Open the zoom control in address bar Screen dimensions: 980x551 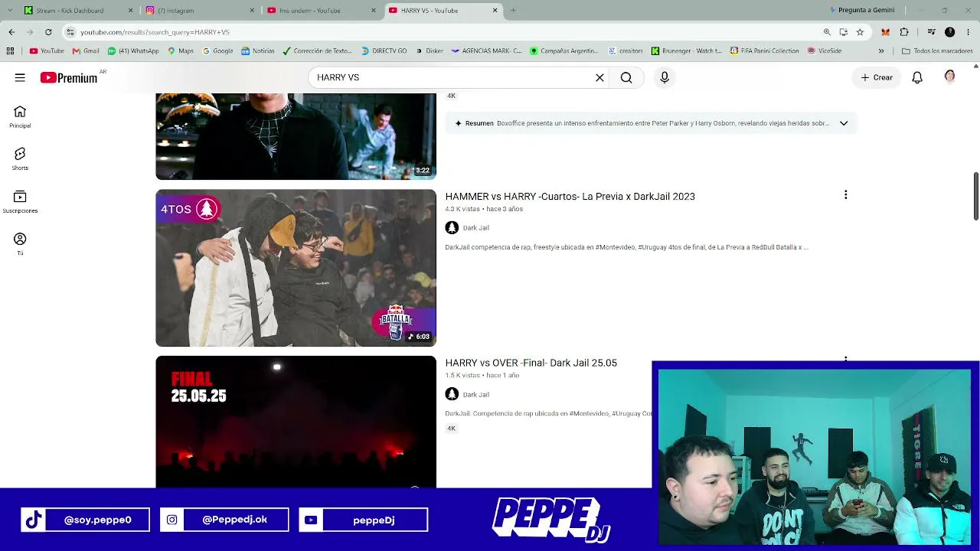point(827,32)
